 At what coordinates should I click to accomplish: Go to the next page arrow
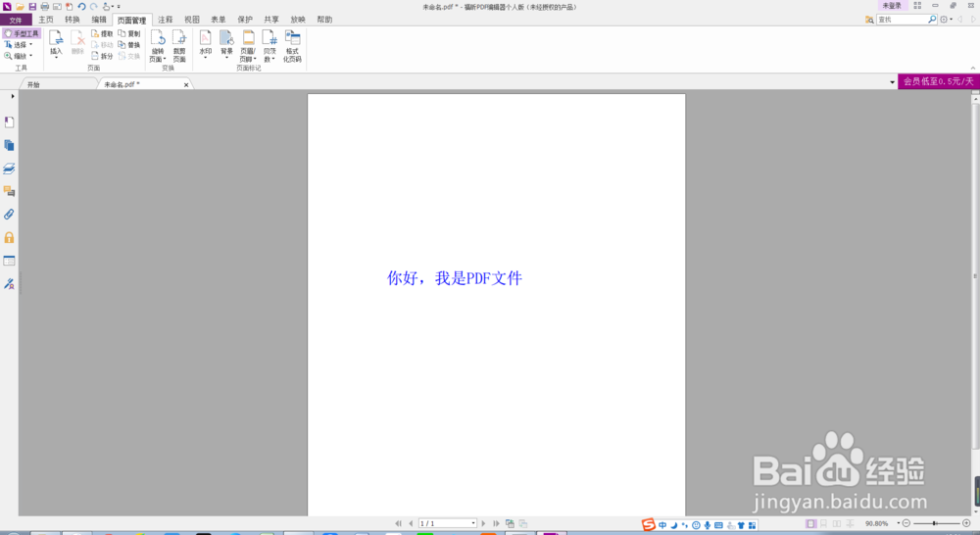tap(483, 524)
